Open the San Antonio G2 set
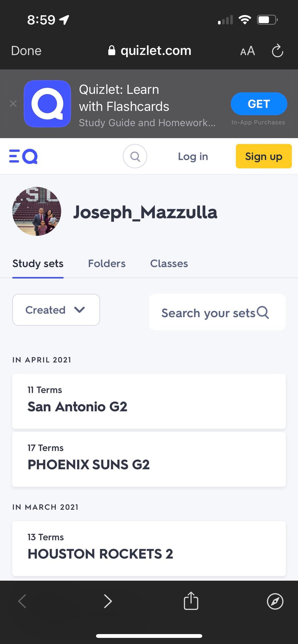The width and height of the screenshot is (298, 644). 149,401
